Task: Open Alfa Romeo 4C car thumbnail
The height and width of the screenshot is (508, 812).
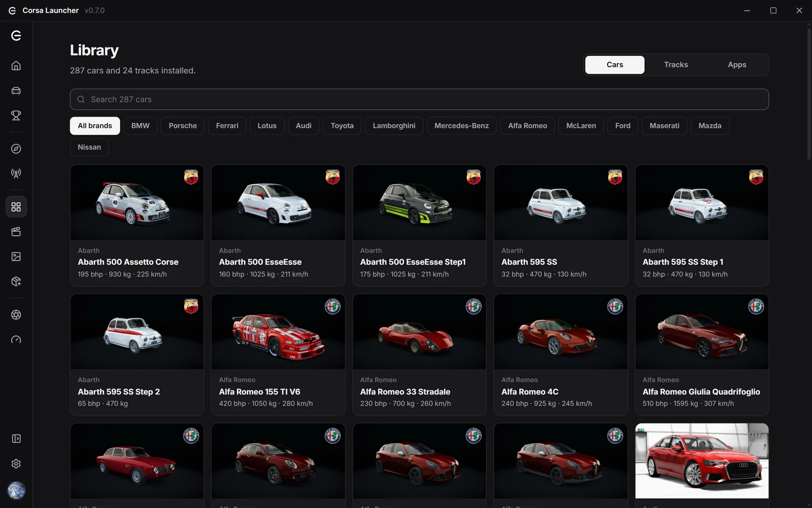Action: (x=560, y=332)
